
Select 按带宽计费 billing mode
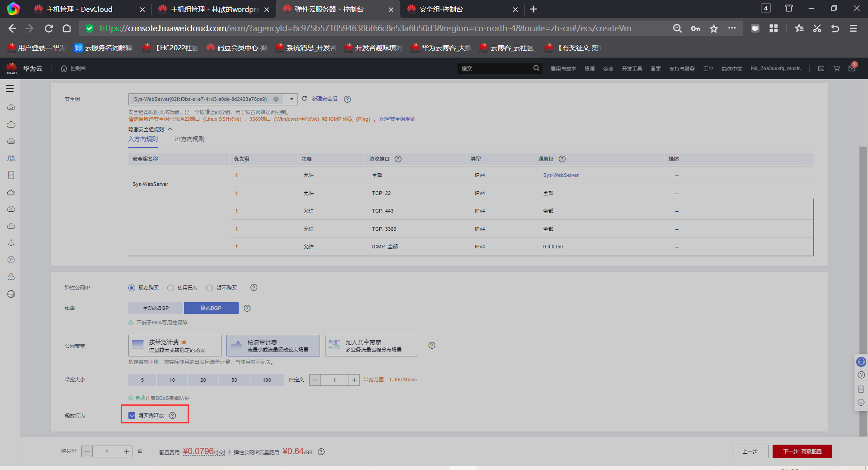tap(175, 346)
